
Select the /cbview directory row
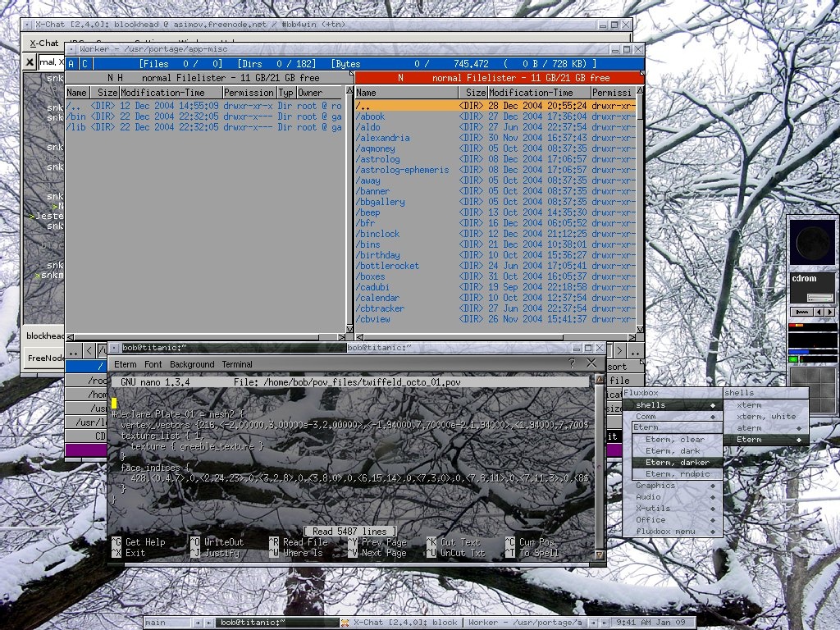pos(495,319)
